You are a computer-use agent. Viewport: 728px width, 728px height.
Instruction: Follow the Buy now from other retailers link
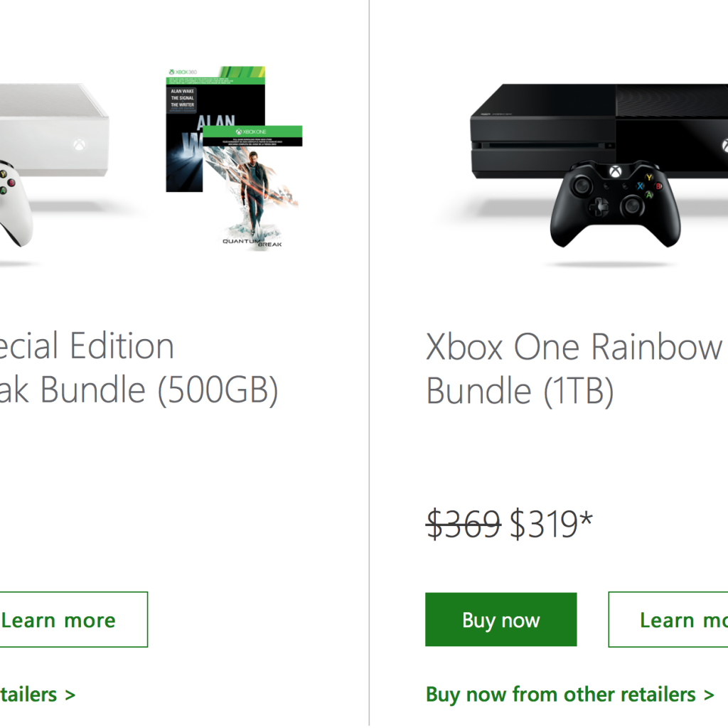pyautogui.click(x=569, y=694)
